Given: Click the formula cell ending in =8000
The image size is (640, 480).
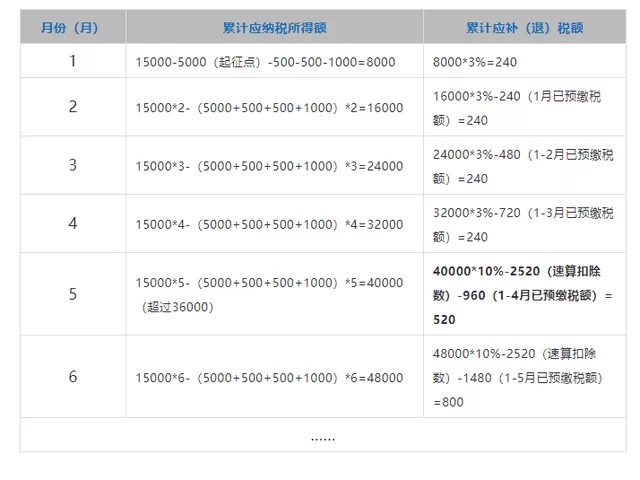Looking at the screenshot, I should coord(265,62).
